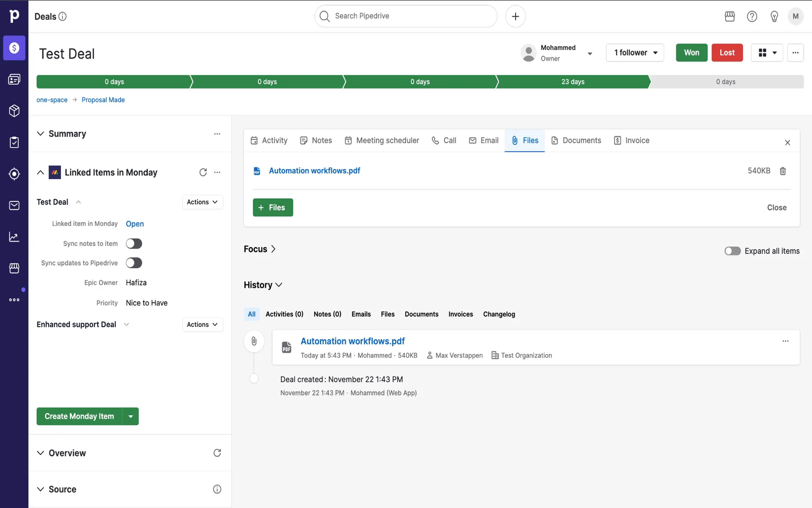The height and width of the screenshot is (508, 812).
Task: Open the Create Monday Item dropdown arrow
Action: click(131, 416)
